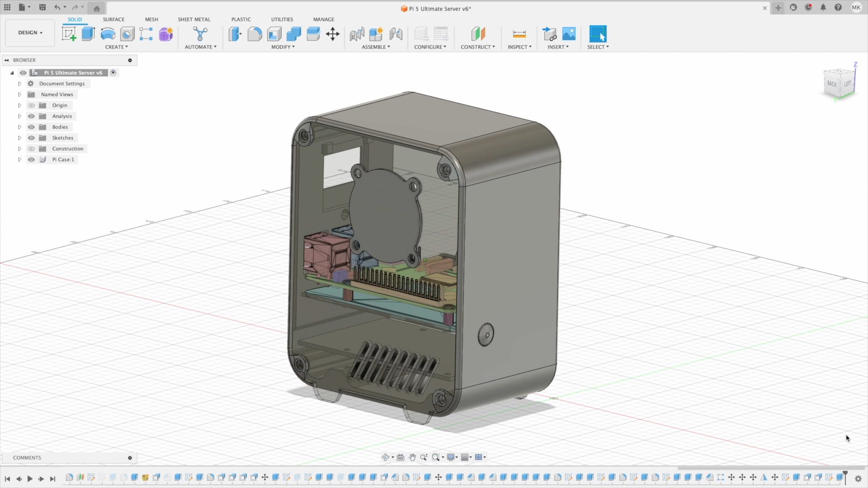Select the Revolve tool icon
Screen dimensions: 868x488
pos(108,34)
